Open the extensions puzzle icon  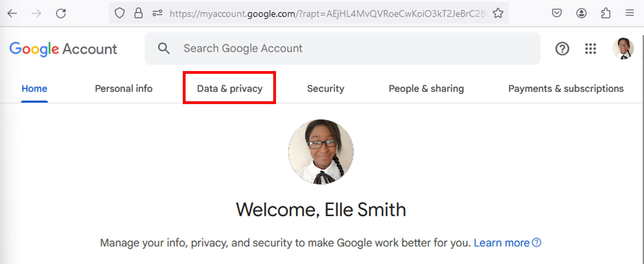[x=605, y=13]
